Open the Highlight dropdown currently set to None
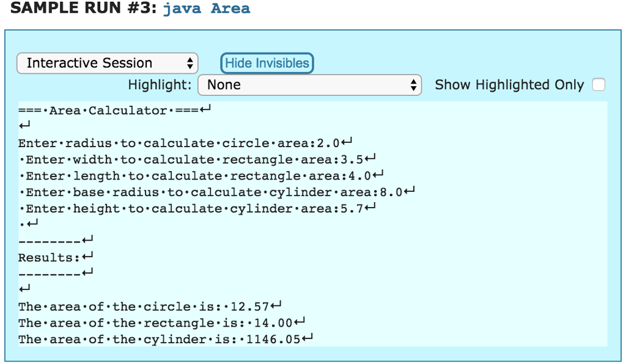Viewport: 626px width, 364px height. (309, 85)
